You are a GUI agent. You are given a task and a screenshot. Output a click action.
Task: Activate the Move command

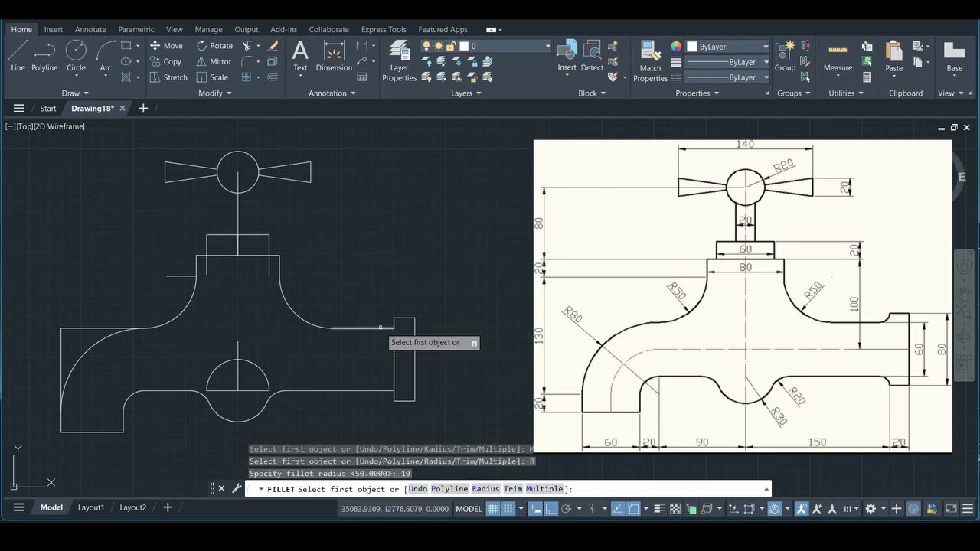[x=166, y=46]
